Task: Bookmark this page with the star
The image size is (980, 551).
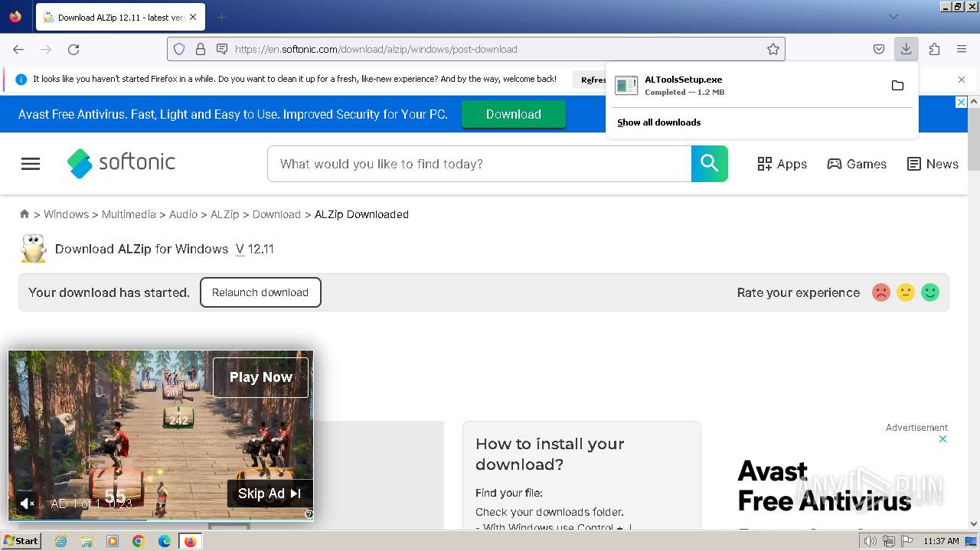Action: [773, 49]
